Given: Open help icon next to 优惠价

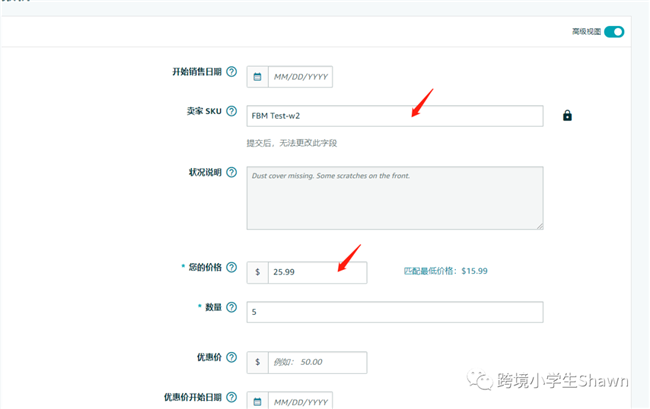Looking at the screenshot, I should click(232, 357).
